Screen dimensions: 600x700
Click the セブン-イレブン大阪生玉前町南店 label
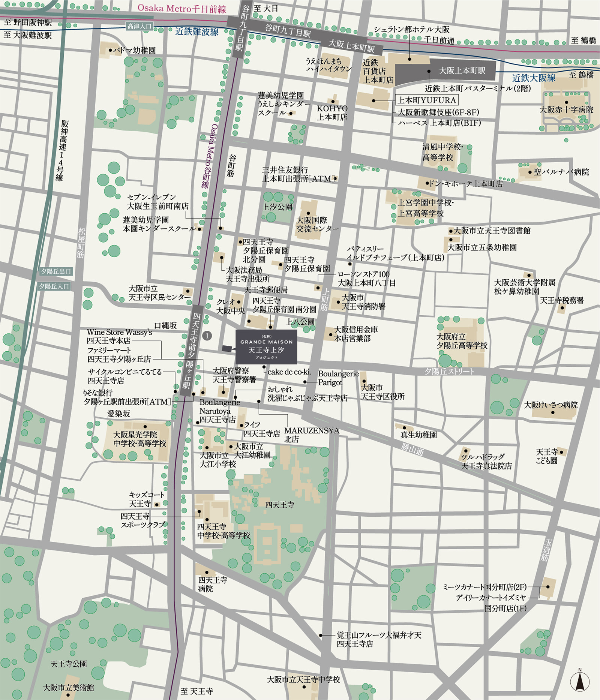(x=158, y=202)
